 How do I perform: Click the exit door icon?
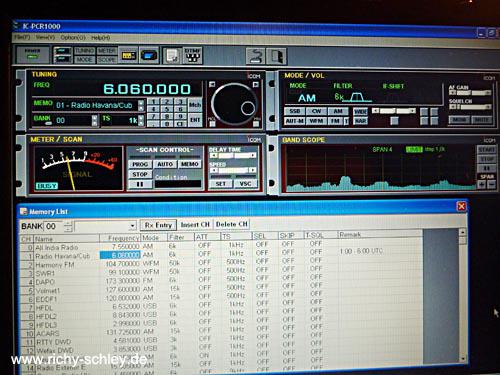click(277, 56)
